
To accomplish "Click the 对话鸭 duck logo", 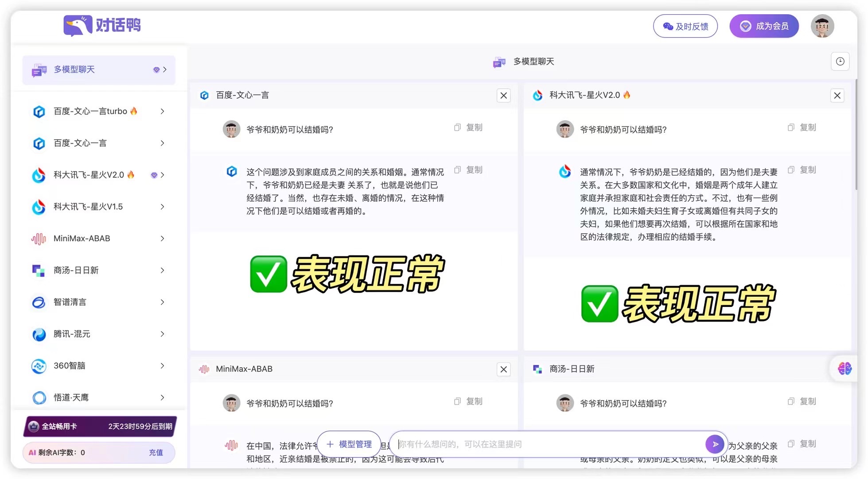I will coord(102,25).
